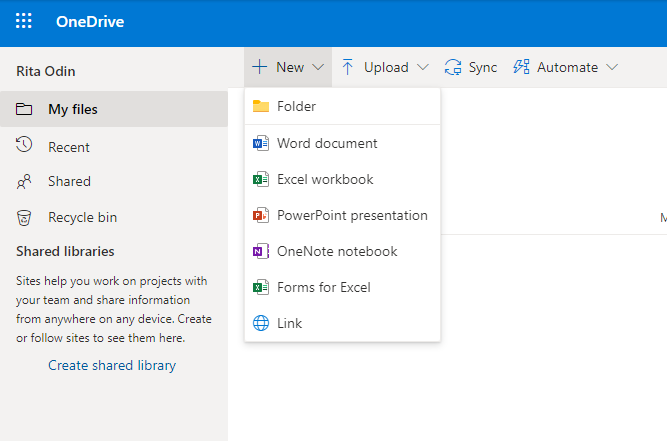
Task: Click the Automate button label
Action: click(x=567, y=67)
